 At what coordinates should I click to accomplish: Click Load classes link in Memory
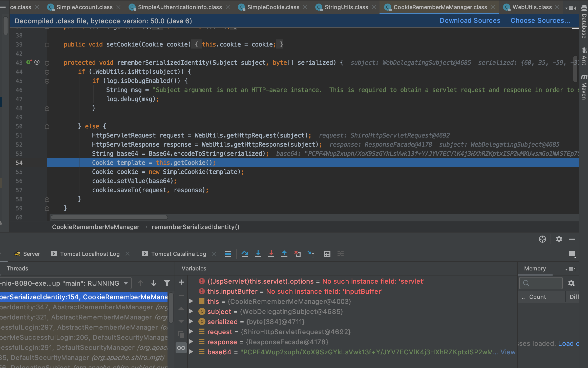(568, 343)
